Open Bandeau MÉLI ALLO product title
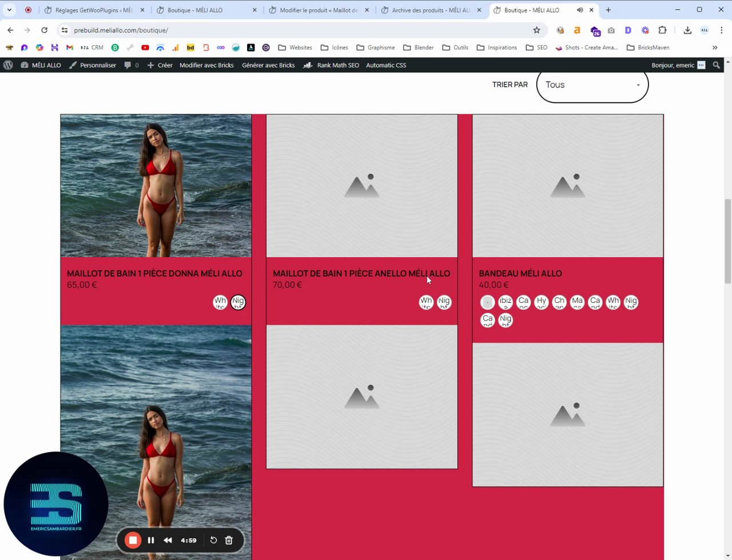 click(520, 274)
